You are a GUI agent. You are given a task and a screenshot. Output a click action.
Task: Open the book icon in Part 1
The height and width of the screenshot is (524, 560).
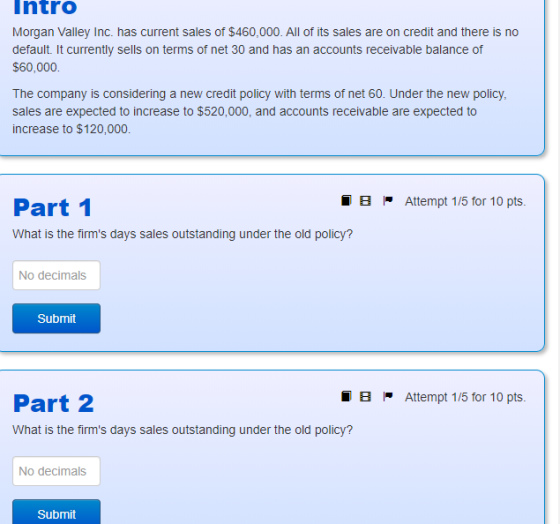346,201
